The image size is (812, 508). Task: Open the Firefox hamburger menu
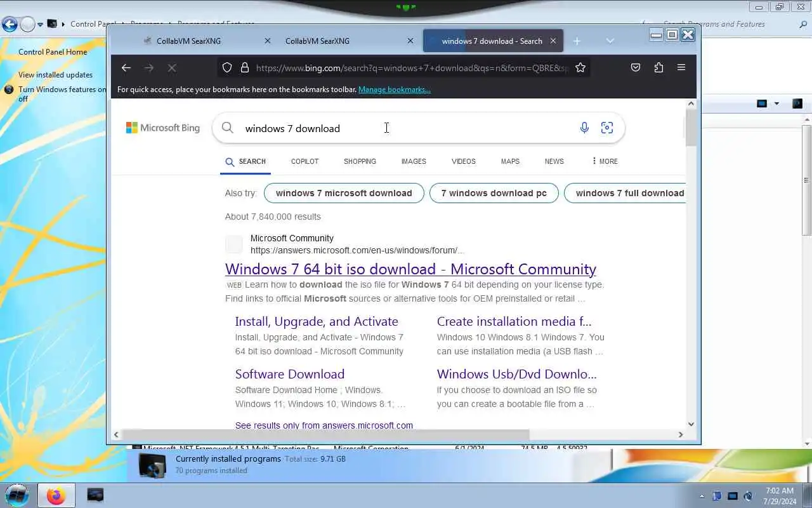click(681, 68)
